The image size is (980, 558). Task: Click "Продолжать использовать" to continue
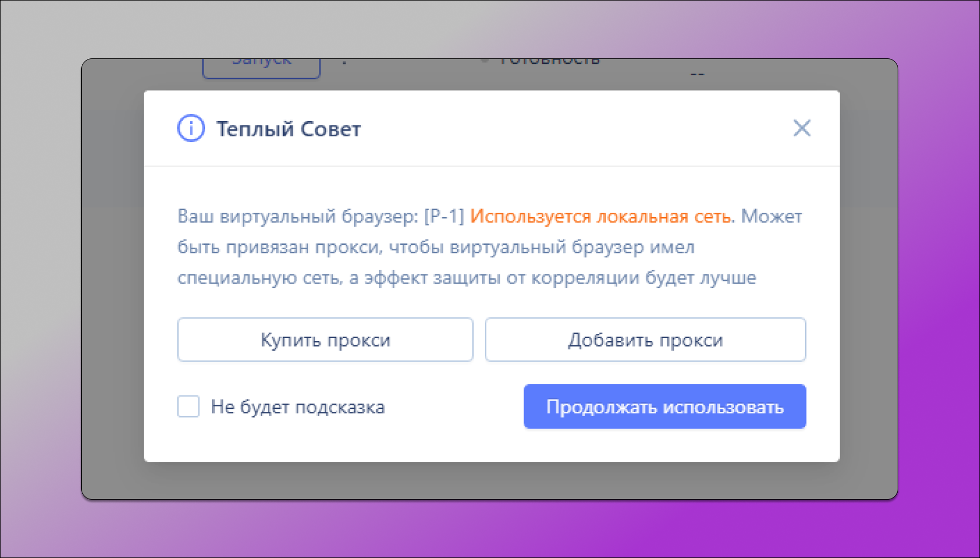coord(664,406)
